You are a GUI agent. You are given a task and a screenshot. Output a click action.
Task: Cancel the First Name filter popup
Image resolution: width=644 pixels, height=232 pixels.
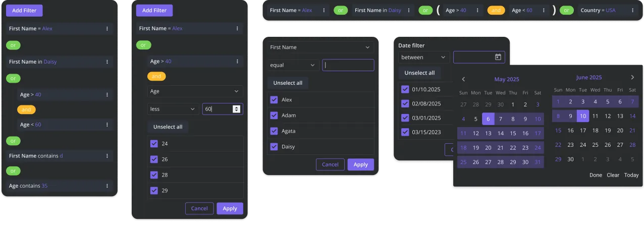[330, 164]
